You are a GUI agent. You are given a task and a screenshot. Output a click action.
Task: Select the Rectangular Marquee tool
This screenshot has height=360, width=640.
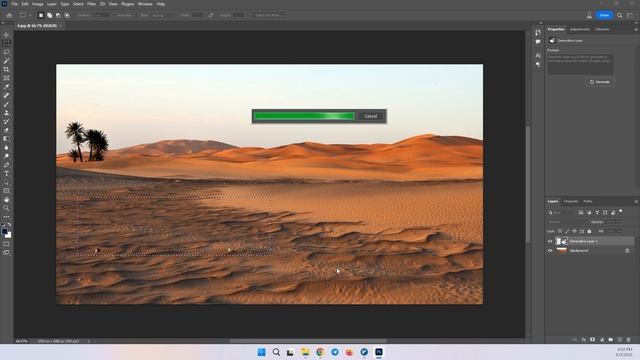click(x=7, y=43)
